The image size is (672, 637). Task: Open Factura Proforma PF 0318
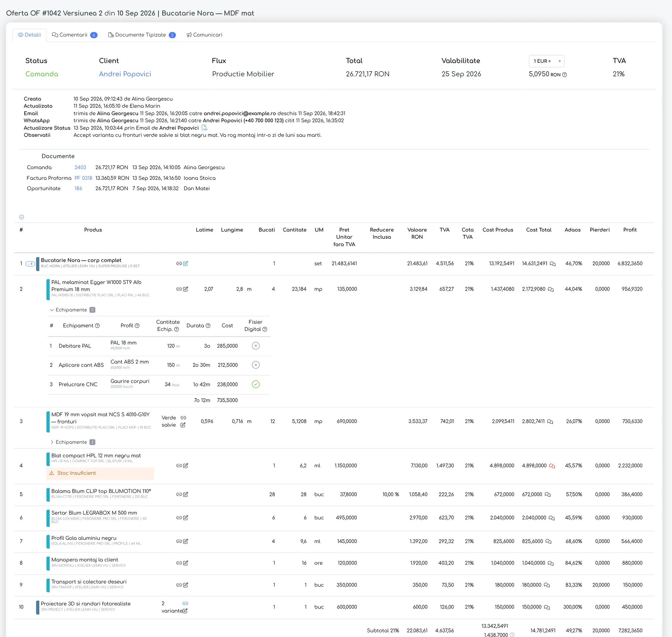pyautogui.click(x=83, y=178)
